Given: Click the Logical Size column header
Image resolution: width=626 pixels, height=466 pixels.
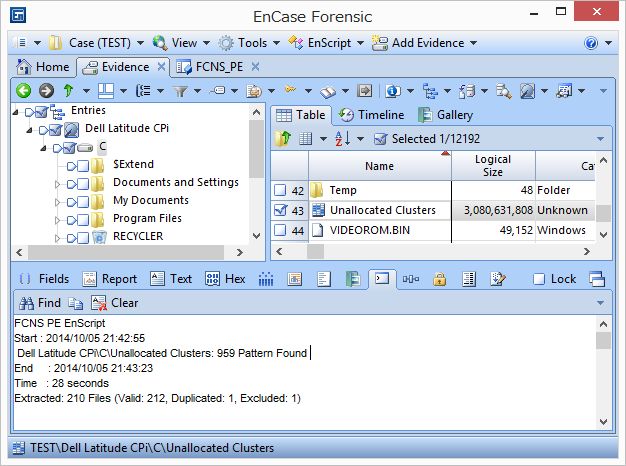Looking at the screenshot, I should click(x=493, y=166).
